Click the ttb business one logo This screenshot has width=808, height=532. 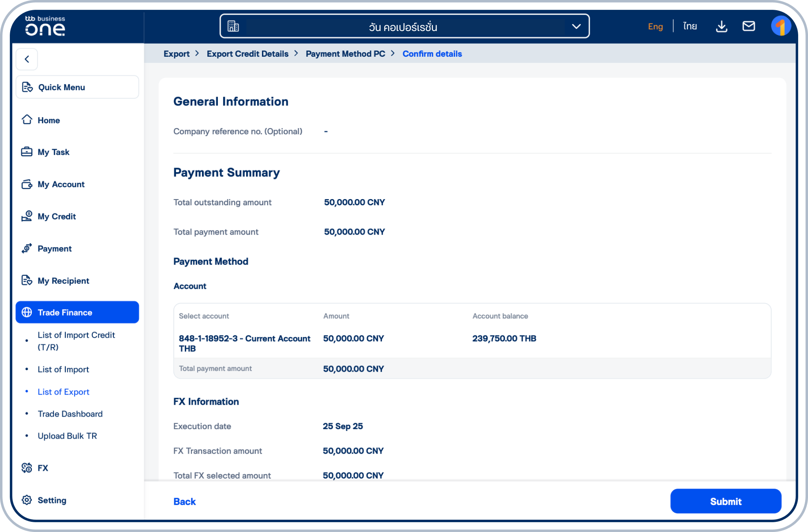coord(45,26)
